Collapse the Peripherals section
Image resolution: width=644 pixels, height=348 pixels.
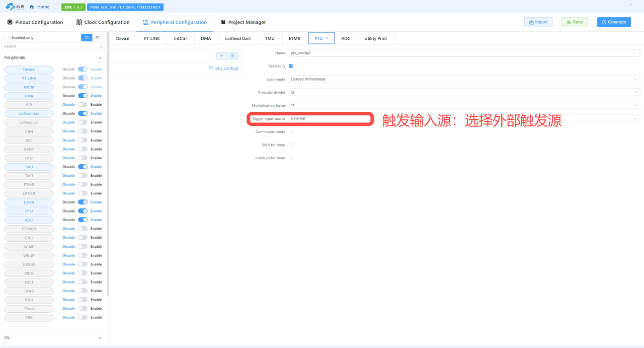(x=100, y=58)
